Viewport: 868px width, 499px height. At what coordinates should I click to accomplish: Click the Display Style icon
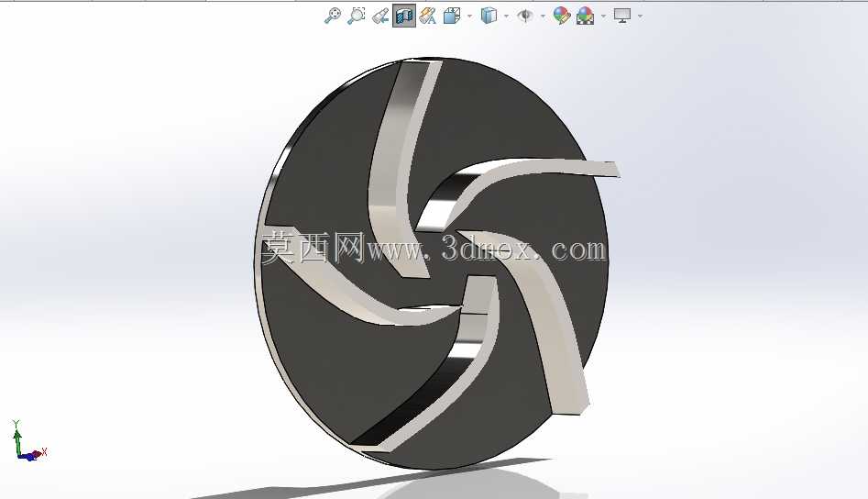[x=489, y=16]
